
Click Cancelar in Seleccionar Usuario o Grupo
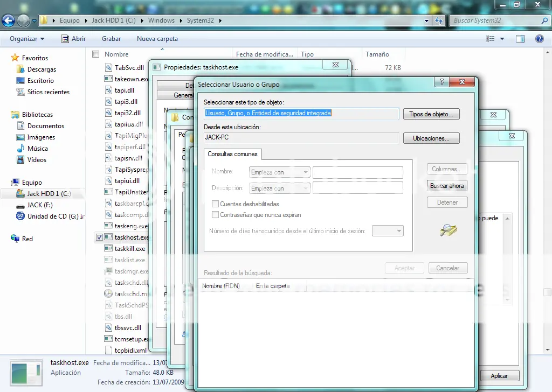coord(448,268)
